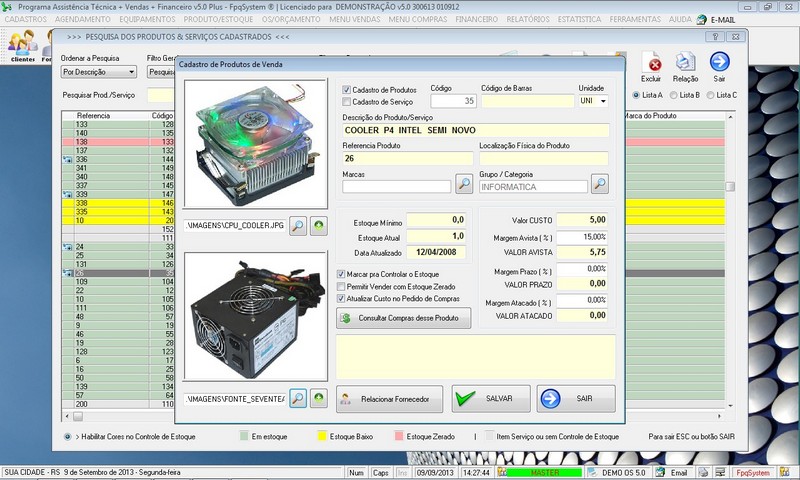Viewport: 800px width, 480px height.
Task: Open the PRODUTO/ESTOQUE menu
Action: tap(218, 19)
